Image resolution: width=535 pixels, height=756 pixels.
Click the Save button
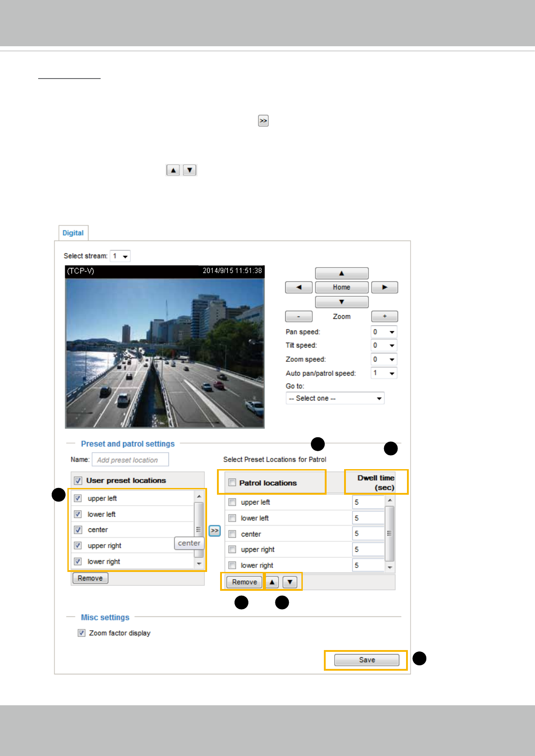click(x=367, y=660)
